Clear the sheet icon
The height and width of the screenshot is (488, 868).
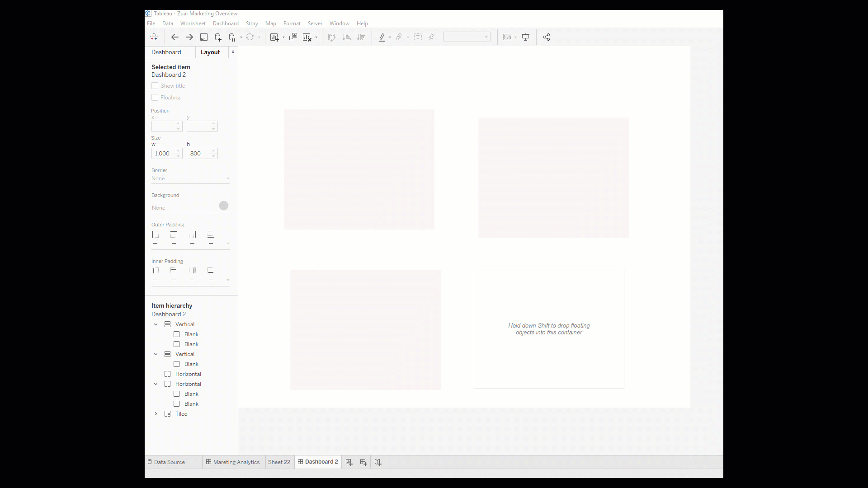(307, 37)
